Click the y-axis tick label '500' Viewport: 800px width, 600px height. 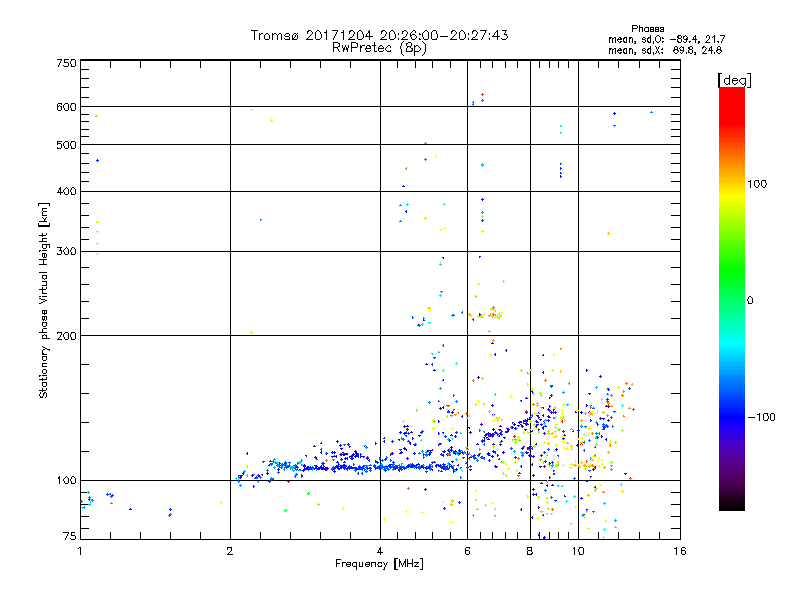coord(66,145)
